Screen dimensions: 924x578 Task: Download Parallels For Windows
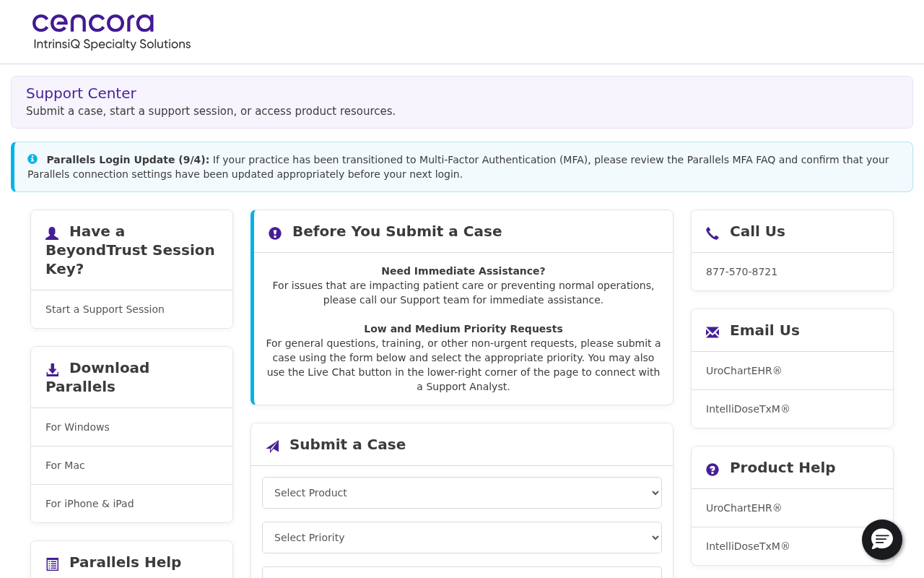tap(77, 427)
